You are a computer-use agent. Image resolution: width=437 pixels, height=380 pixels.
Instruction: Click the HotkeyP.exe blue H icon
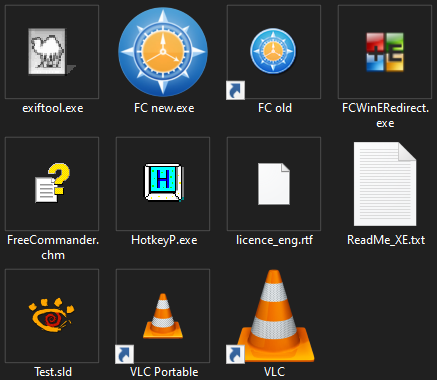coord(164,182)
